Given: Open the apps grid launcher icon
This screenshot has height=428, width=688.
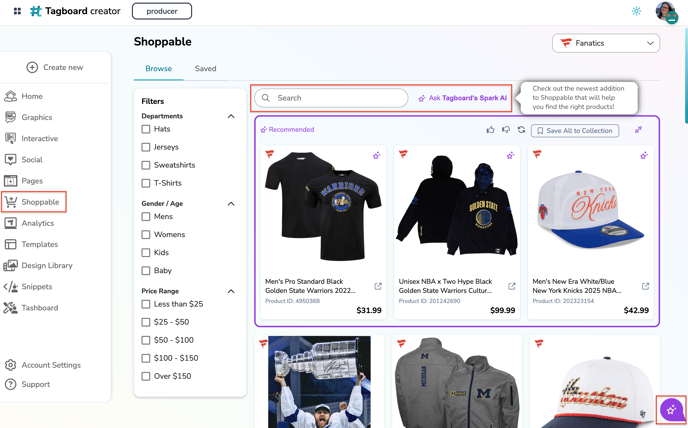Looking at the screenshot, I should click(x=17, y=11).
